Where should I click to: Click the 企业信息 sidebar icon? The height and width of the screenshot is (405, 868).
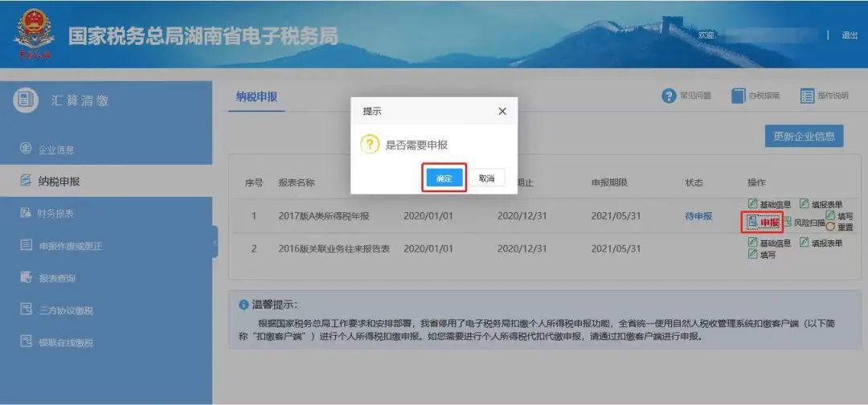(x=26, y=149)
